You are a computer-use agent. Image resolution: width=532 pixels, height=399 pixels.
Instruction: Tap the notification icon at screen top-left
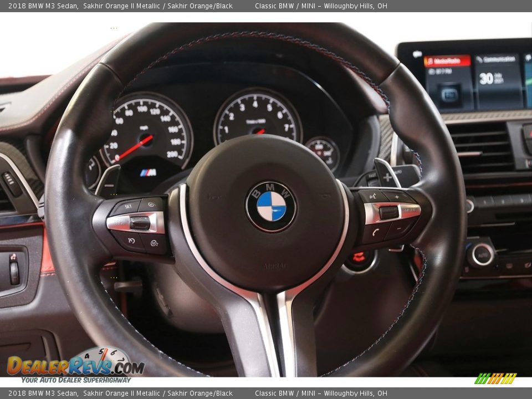point(417,54)
